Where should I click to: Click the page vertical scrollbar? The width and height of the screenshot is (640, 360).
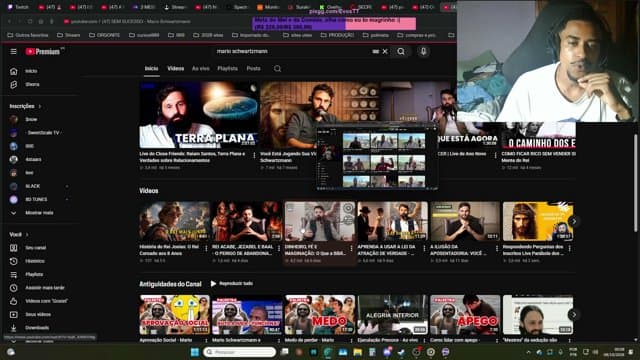[x=635, y=184]
